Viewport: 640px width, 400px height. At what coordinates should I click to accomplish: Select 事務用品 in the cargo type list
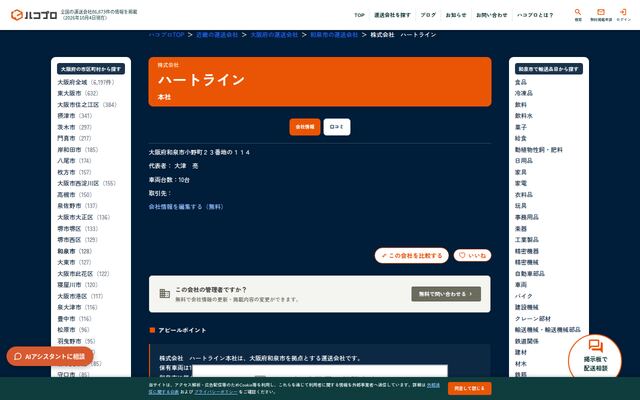coord(527,217)
